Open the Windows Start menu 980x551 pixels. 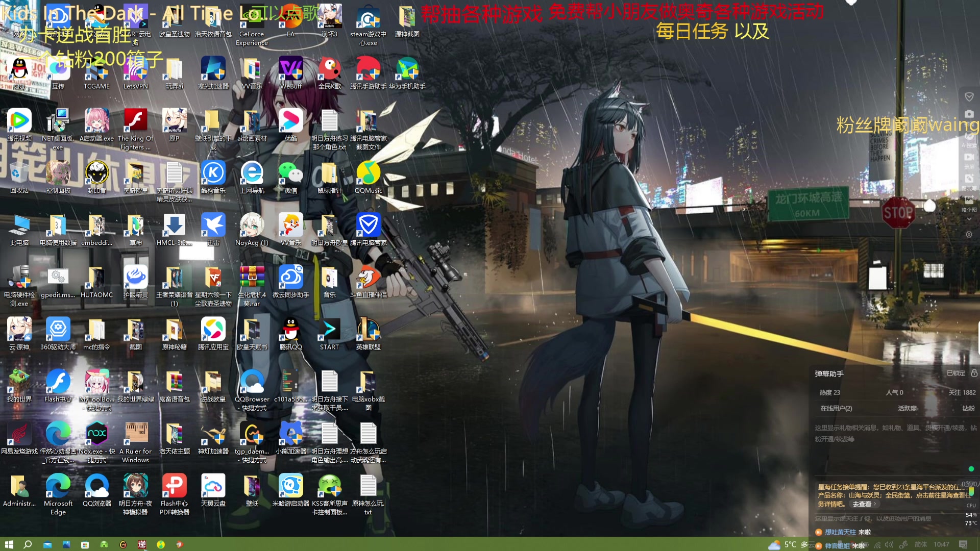point(9,544)
